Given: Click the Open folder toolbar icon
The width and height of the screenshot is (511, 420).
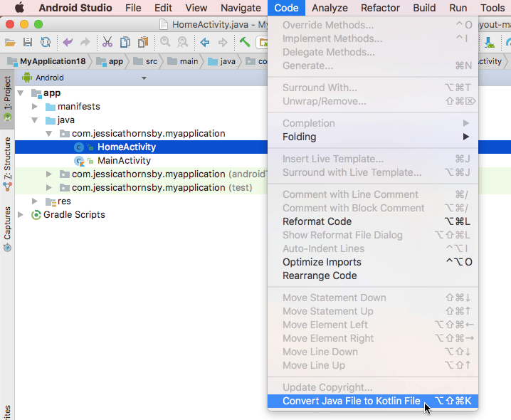Looking at the screenshot, I should coord(10,43).
